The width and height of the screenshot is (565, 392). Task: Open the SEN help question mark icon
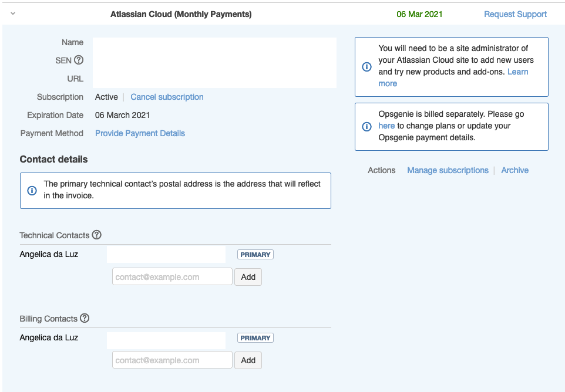tap(79, 60)
